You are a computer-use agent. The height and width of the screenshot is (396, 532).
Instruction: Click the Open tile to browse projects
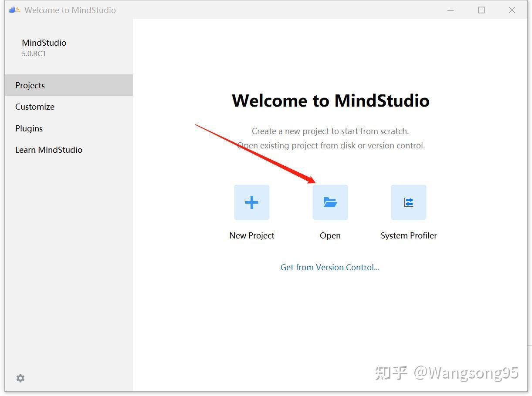click(330, 202)
